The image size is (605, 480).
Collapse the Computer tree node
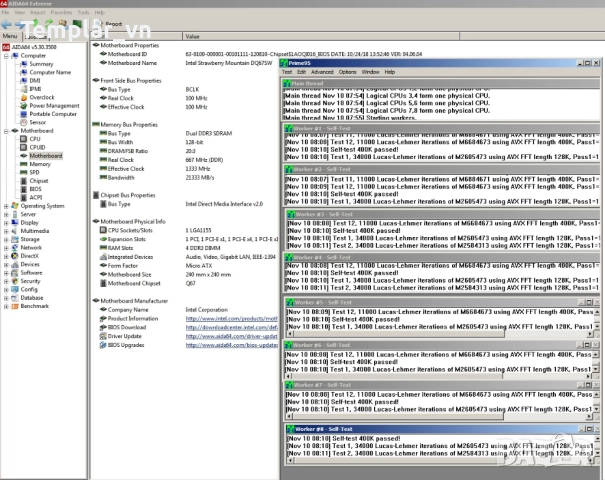(4, 56)
